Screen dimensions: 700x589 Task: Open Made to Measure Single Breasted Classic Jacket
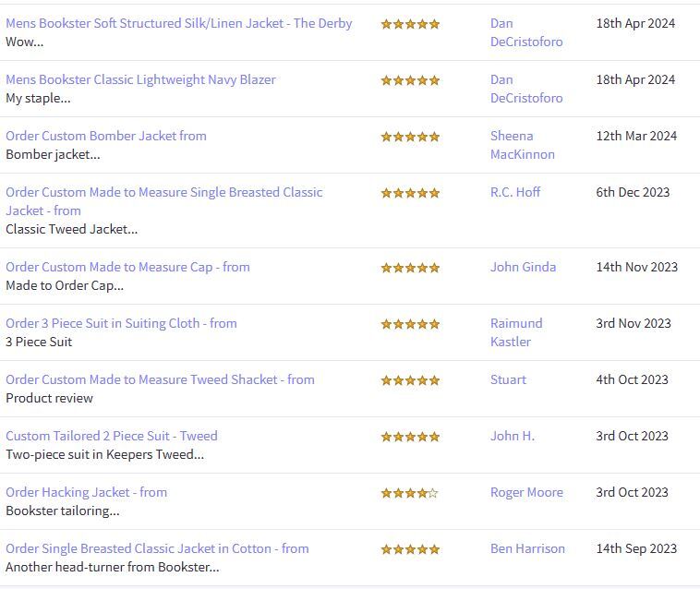click(x=163, y=201)
